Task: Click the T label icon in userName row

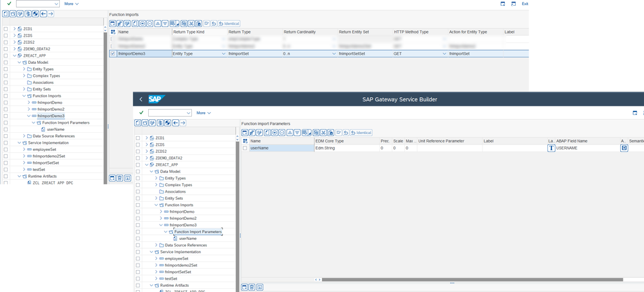Action: pyautogui.click(x=551, y=148)
